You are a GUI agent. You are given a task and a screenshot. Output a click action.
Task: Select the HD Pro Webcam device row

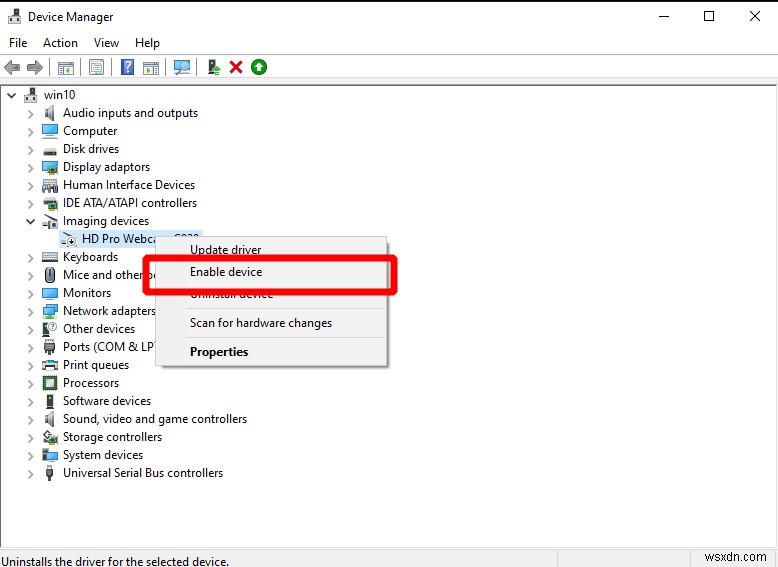131,239
